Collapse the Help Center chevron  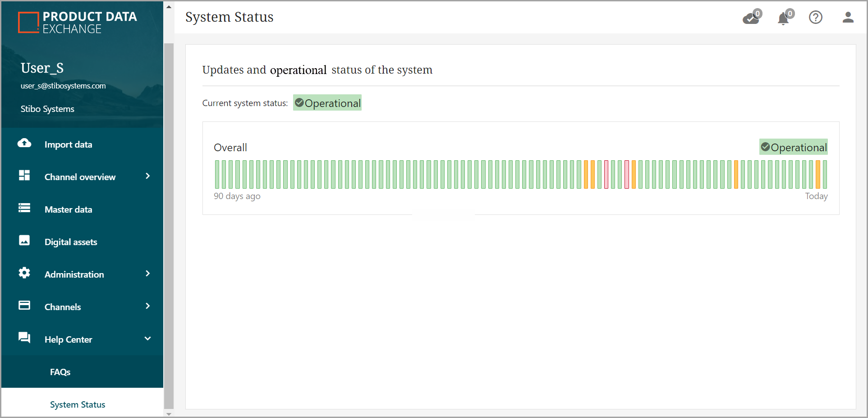tap(147, 339)
